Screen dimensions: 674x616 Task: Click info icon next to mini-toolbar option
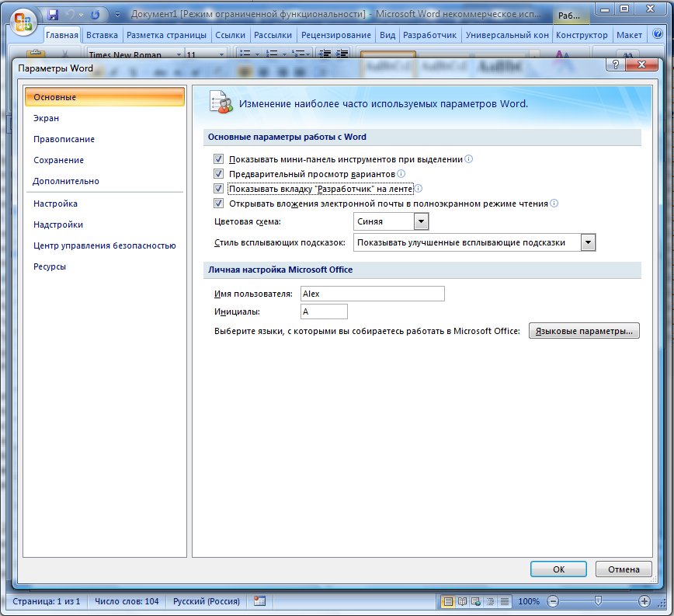click(x=469, y=159)
